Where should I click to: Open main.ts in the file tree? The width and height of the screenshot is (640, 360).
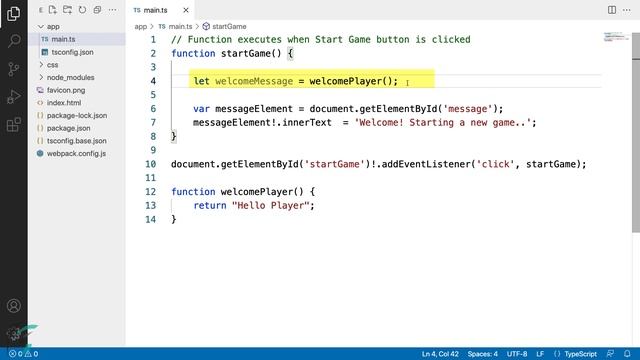(77, 39)
